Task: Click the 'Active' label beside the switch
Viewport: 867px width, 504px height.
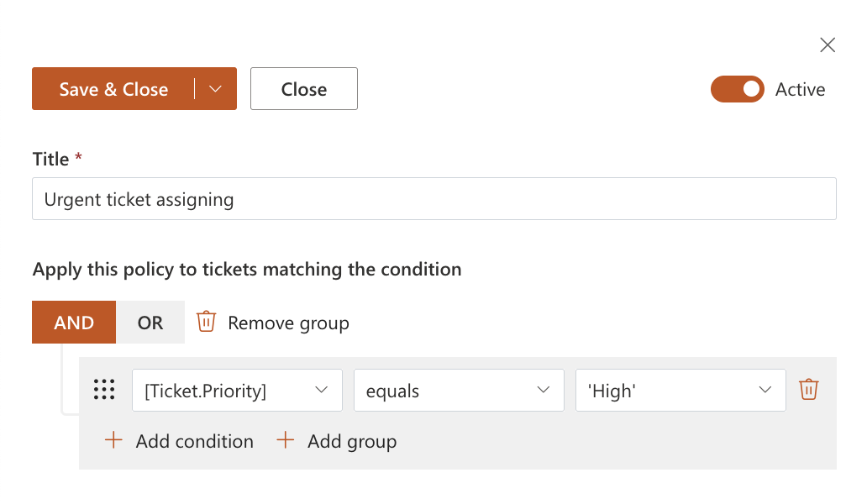Action: 800,90
